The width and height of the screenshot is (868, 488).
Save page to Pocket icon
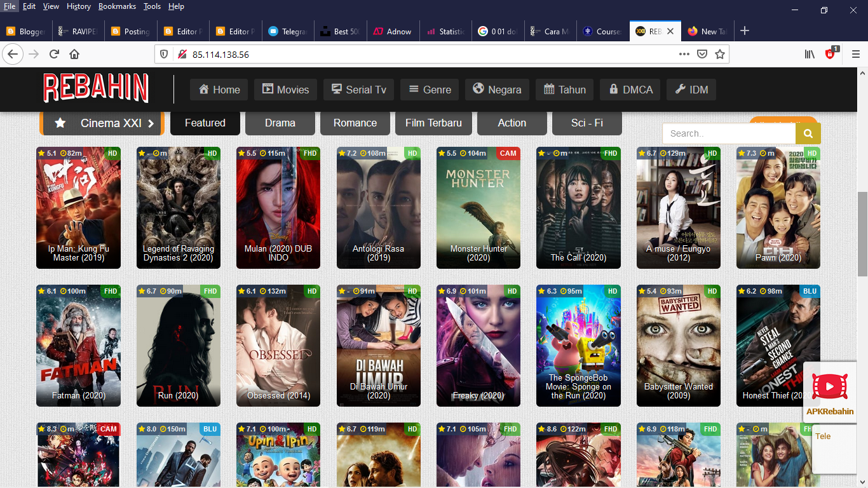click(x=702, y=54)
